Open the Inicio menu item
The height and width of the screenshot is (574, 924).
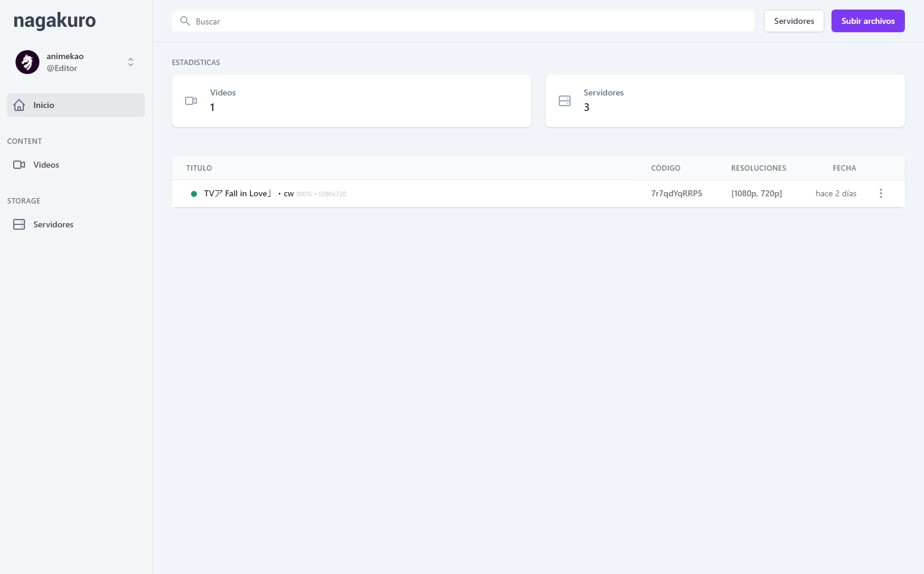(x=44, y=105)
